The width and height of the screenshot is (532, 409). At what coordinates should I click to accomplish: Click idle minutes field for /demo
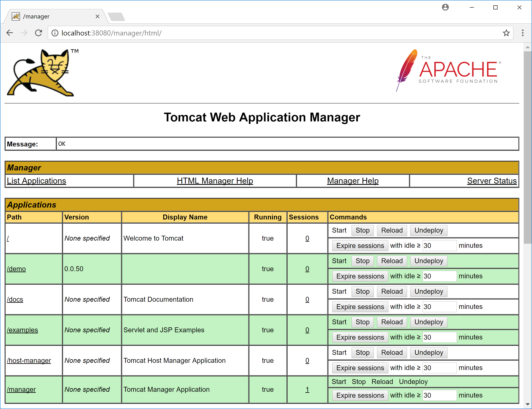(439, 276)
